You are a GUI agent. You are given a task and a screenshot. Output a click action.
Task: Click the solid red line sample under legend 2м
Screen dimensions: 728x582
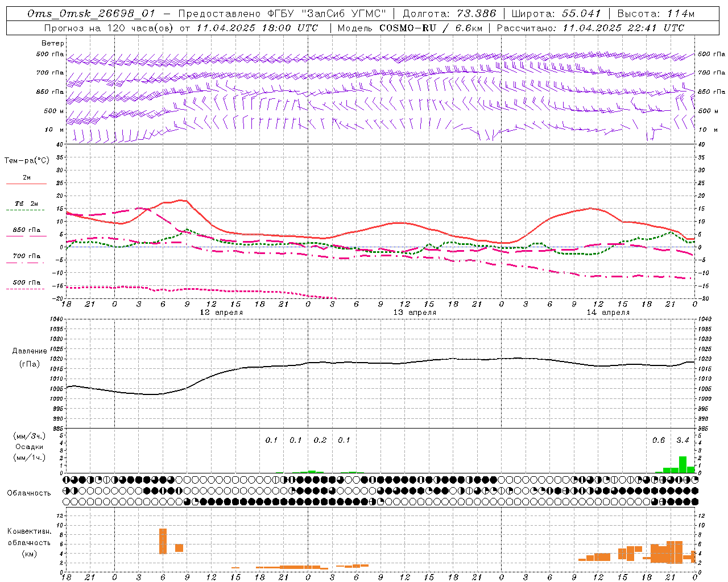pyautogui.click(x=26, y=184)
